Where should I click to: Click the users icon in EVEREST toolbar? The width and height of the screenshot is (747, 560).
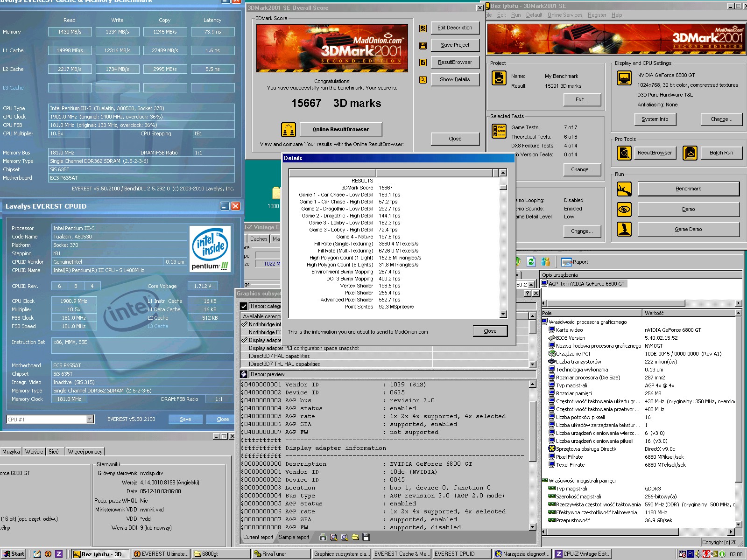tap(546, 262)
